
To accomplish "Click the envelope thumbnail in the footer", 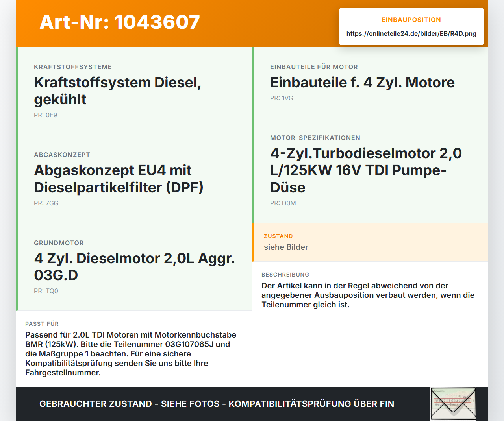I will [453, 404].
